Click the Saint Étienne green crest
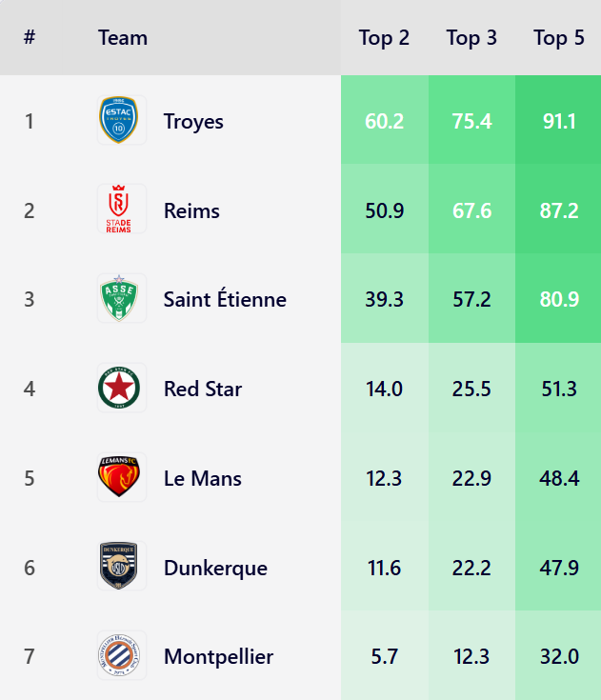Screen dimensions: 601x700 [122, 299]
